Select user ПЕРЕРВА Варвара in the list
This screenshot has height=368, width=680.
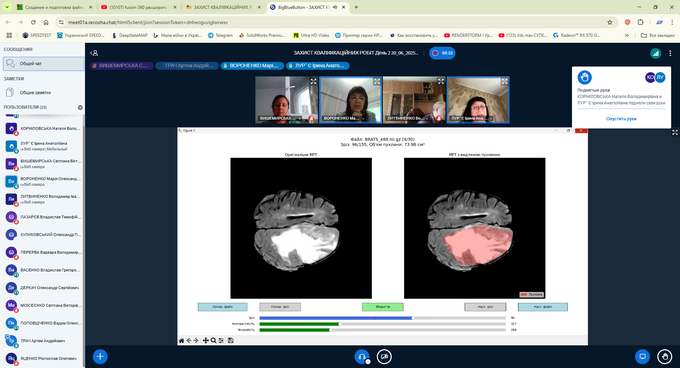point(43,252)
